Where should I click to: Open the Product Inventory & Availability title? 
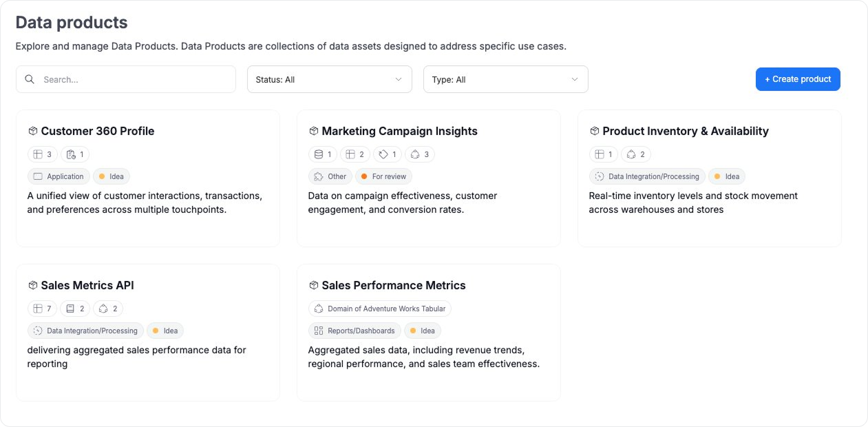[685, 131]
